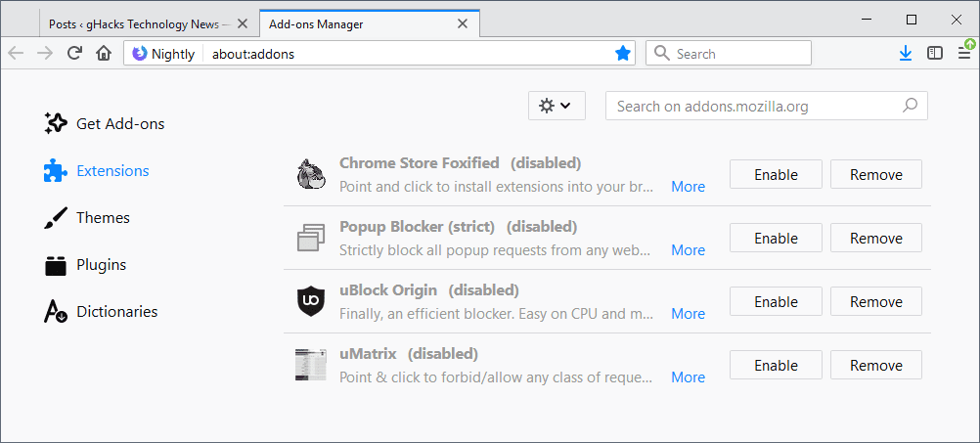Click description 'Finally, an efficient blocker'
Viewport: 980px width, 443px height.
point(496,314)
